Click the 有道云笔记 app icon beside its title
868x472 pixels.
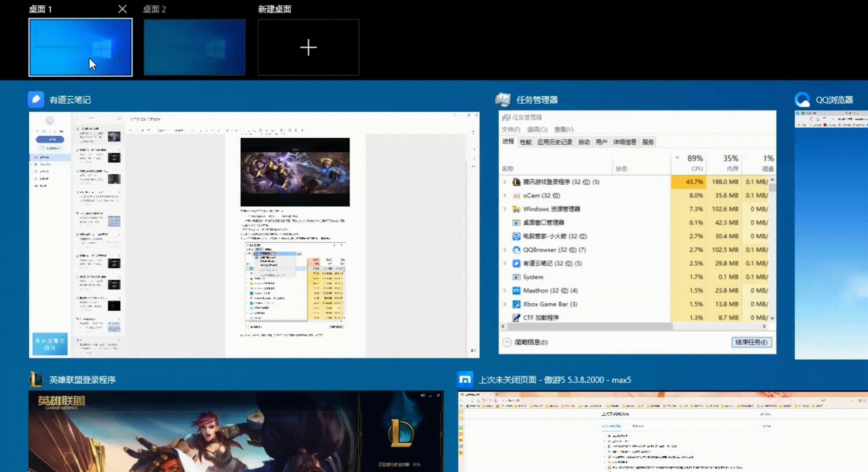tap(36, 99)
